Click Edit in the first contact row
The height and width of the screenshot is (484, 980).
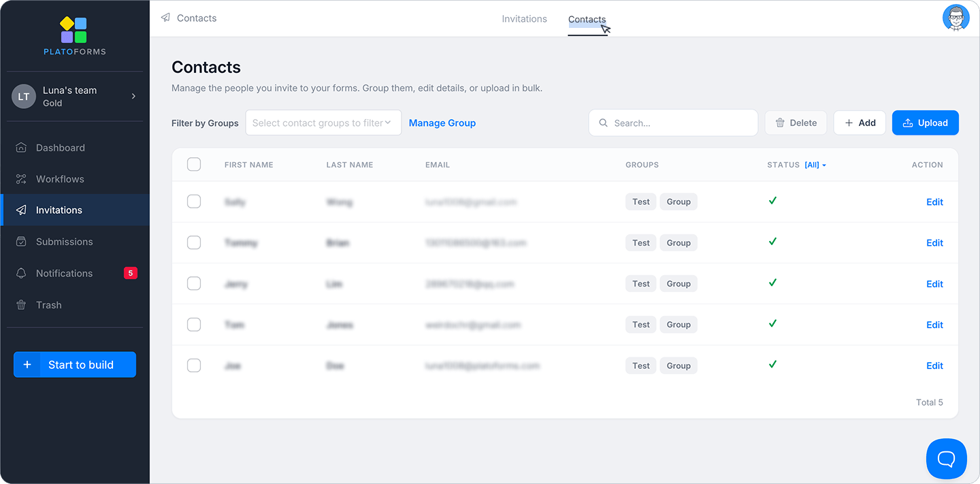(x=934, y=202)
